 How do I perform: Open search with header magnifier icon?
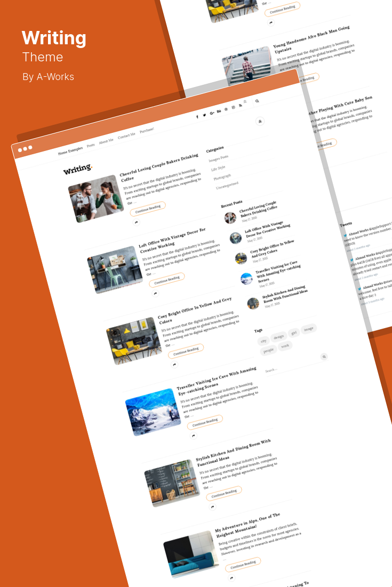(257, 101)
